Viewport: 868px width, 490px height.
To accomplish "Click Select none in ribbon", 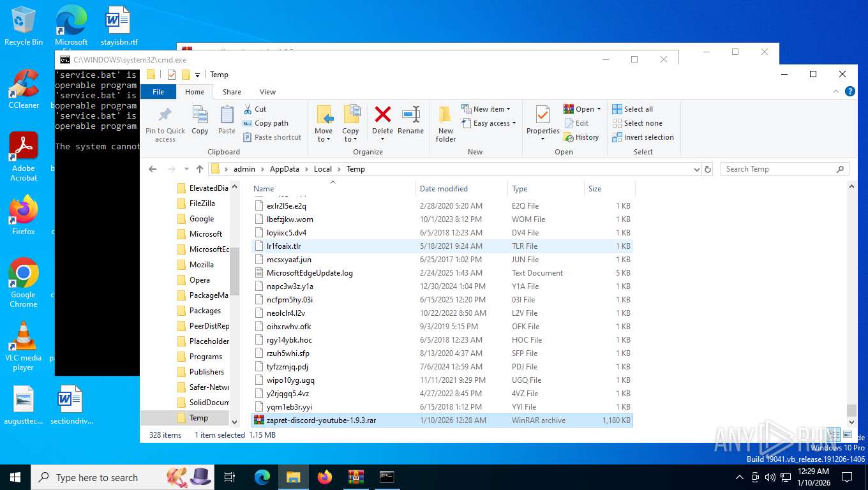I will coord(637,123).
